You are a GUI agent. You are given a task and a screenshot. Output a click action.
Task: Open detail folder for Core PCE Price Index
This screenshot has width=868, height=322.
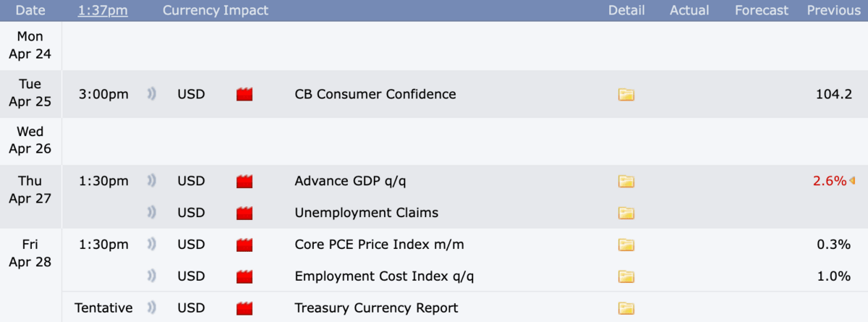tap(626, 245)
